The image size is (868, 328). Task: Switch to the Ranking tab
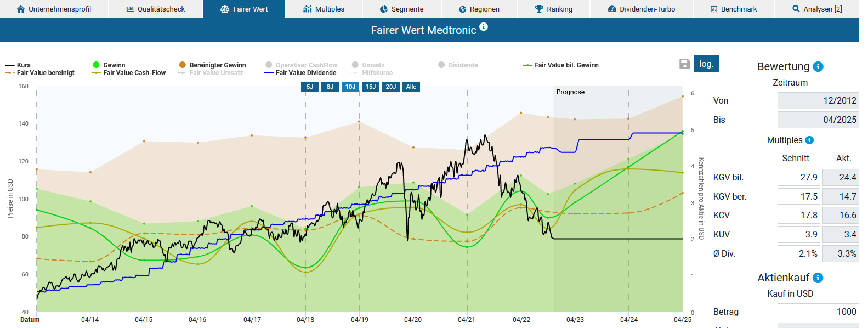click(x=553, y=9)
